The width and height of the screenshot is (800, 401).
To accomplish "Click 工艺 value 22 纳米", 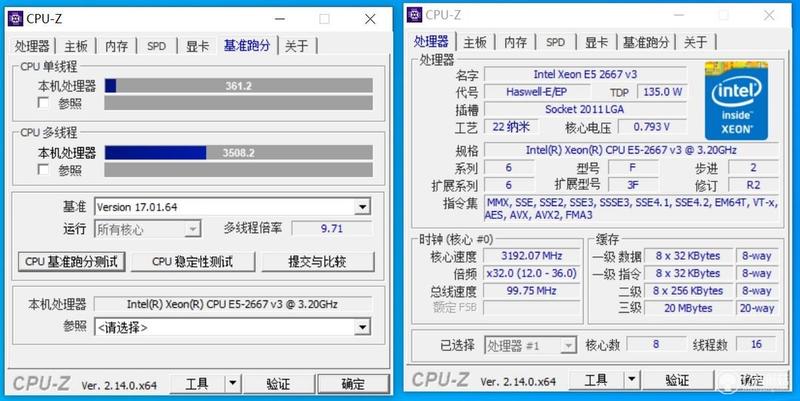I will pyautogui.click(x=511, y=127).
